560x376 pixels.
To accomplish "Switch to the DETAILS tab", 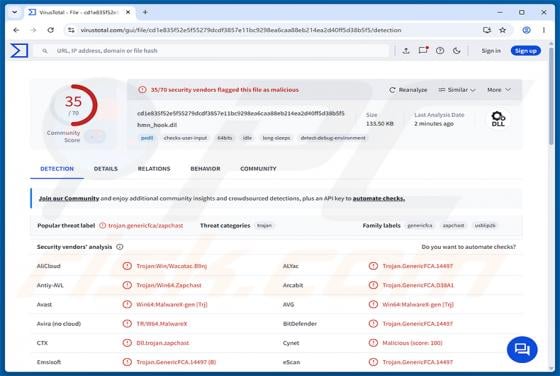I will coord(106,169).
